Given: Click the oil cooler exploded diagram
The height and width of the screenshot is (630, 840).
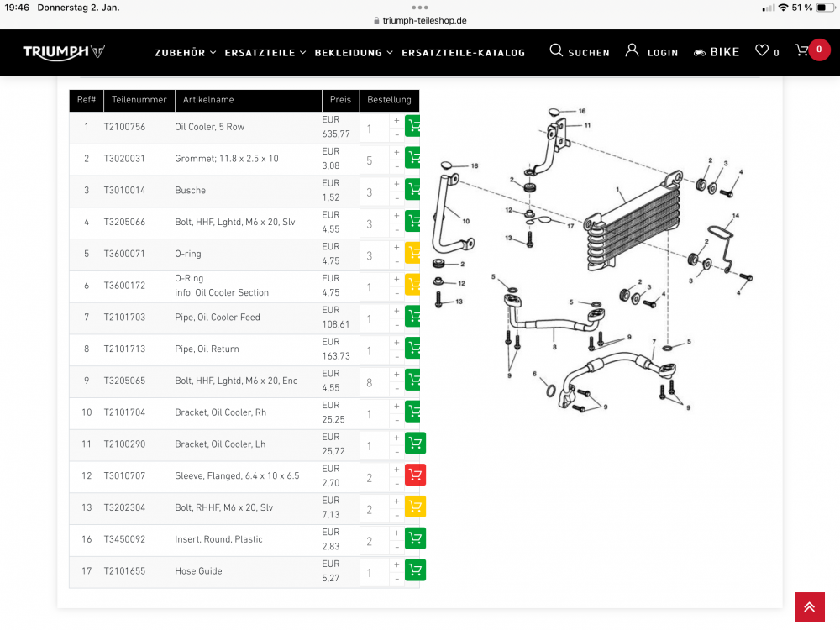Looking at the screenshot, I should click(593, 260).
